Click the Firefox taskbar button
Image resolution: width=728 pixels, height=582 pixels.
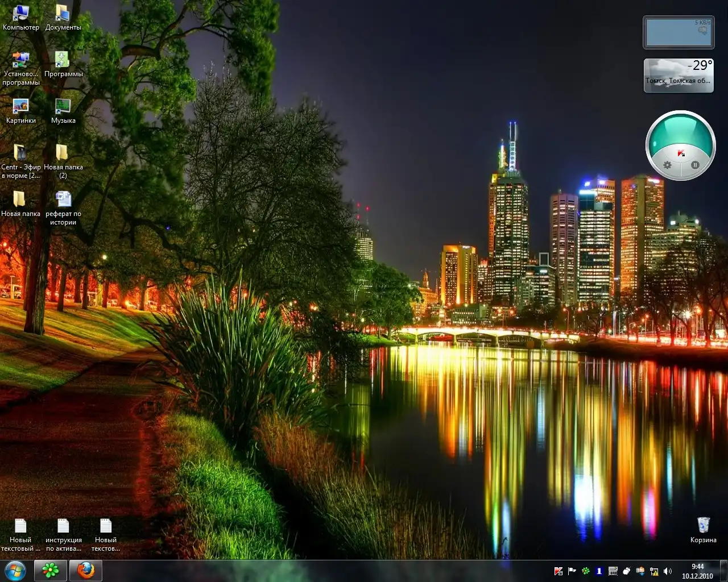pos(86,570)
